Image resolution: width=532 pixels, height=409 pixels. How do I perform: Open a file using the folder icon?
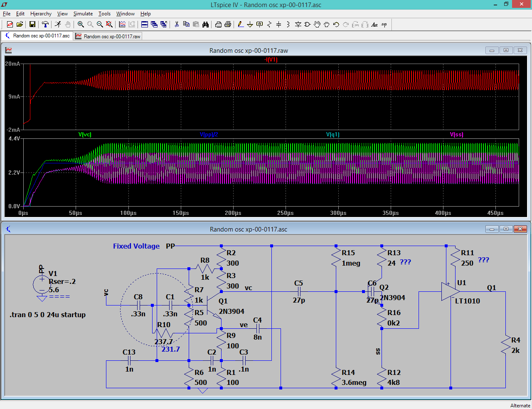point(20,25)
